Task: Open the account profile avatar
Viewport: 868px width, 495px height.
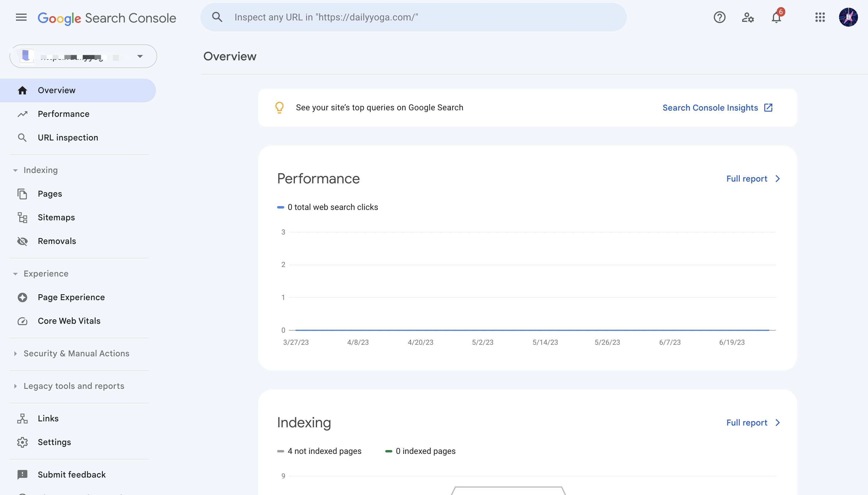Action: [x=848, y=17]
